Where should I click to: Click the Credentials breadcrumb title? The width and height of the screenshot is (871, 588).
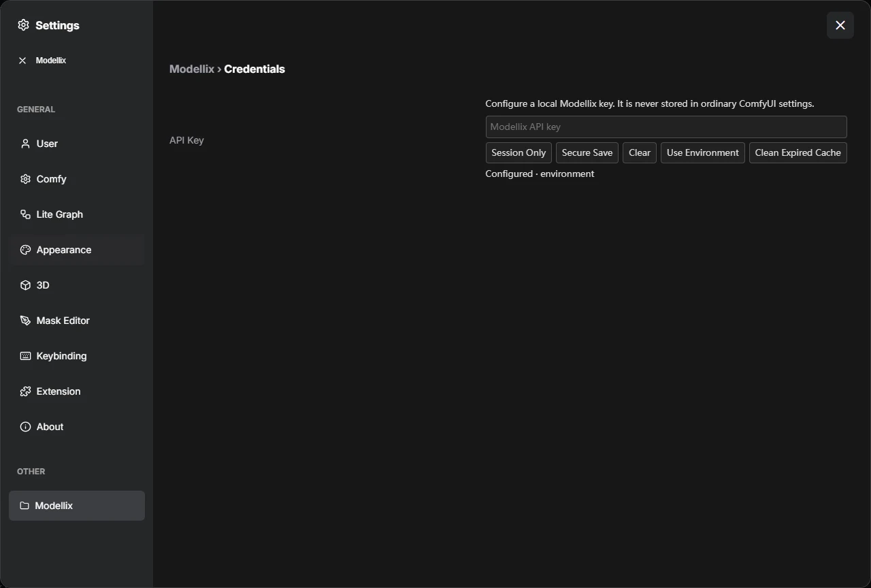pyautogui.click(x=254, y=69)
